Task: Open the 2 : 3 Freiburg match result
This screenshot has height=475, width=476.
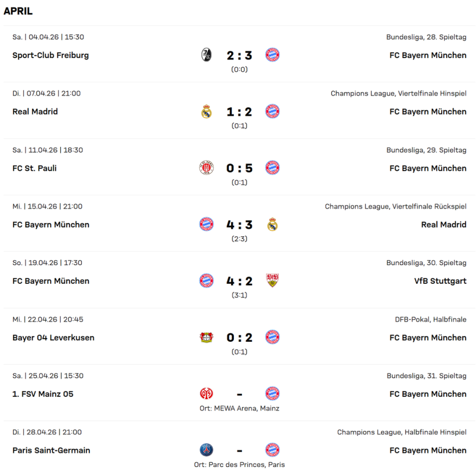Action: 240,55
